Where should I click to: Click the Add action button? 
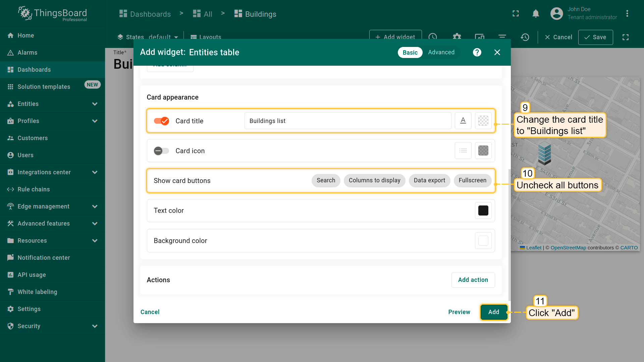pos(473,280)
